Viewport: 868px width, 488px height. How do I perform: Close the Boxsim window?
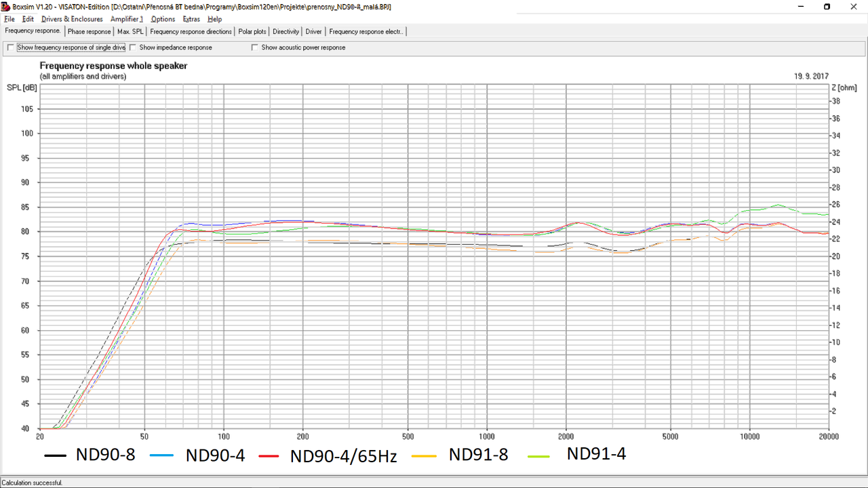click(x=855, y=7)
